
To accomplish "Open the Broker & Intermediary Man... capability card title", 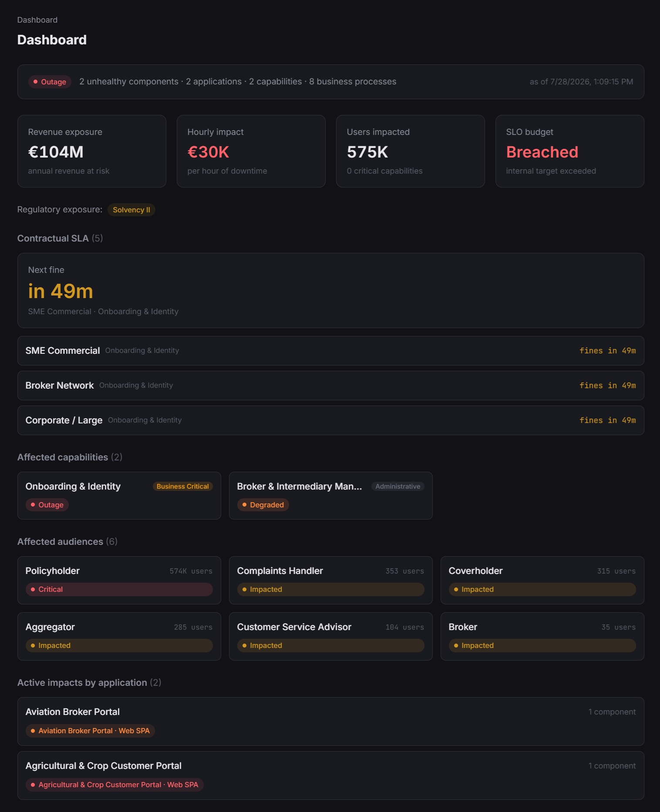I will pyautogui.click(x=300, y=487).
